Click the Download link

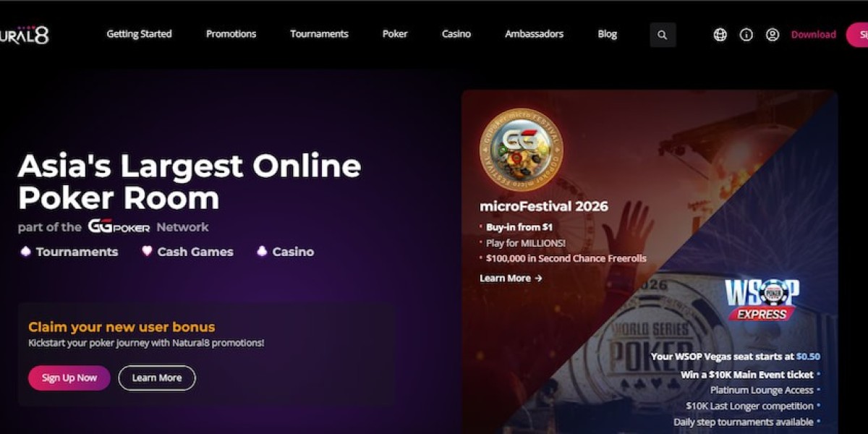[x=813, y=35]
